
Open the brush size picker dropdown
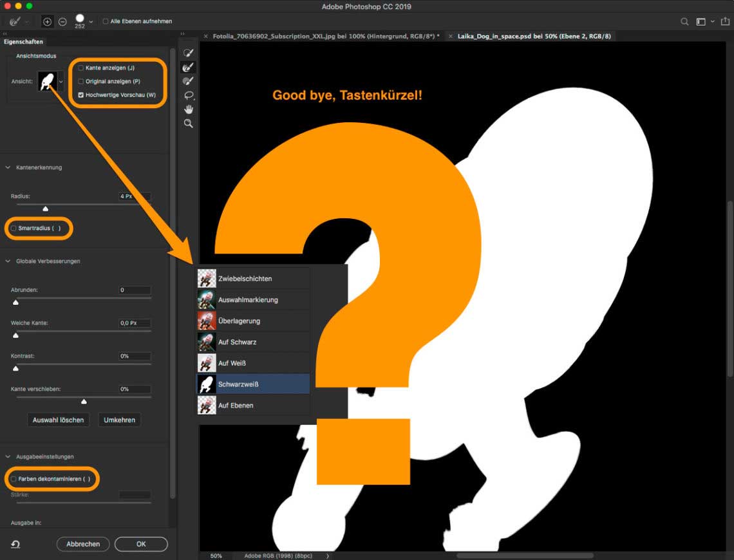pos(91,21)
